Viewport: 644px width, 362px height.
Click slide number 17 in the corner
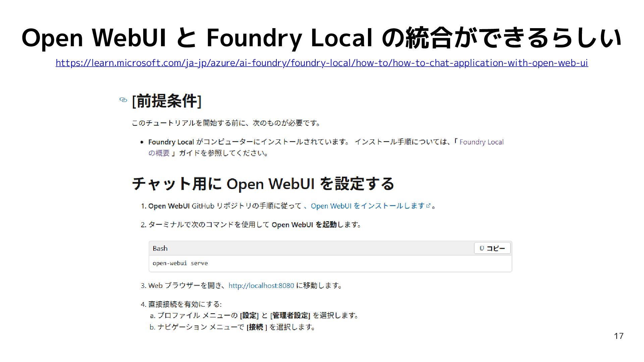(x=619, y=336)
